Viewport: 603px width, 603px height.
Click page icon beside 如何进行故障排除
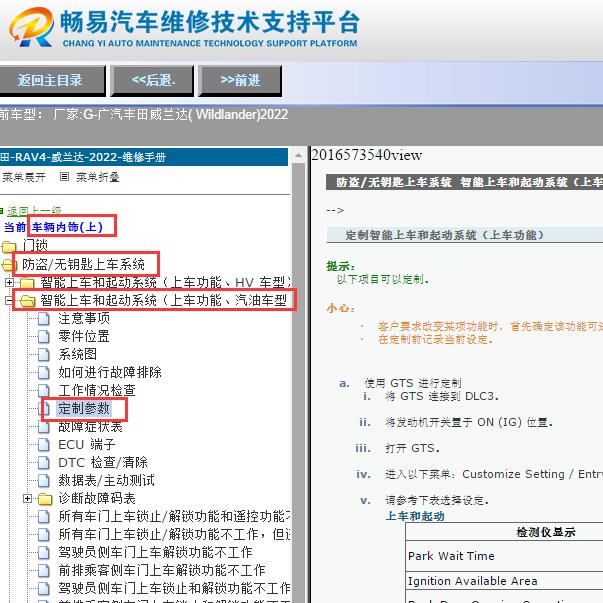coord(44,373)
